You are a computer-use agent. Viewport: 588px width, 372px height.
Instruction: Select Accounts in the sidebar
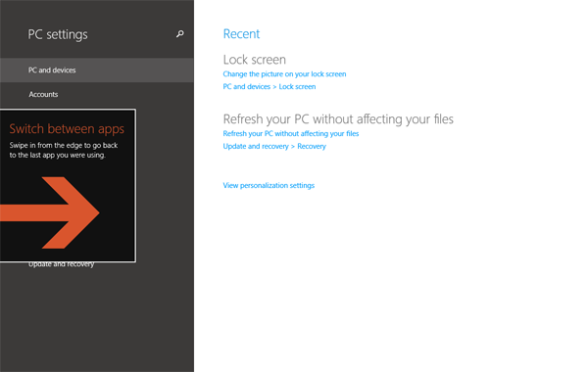pyautogui.click(x=97, y=94)
